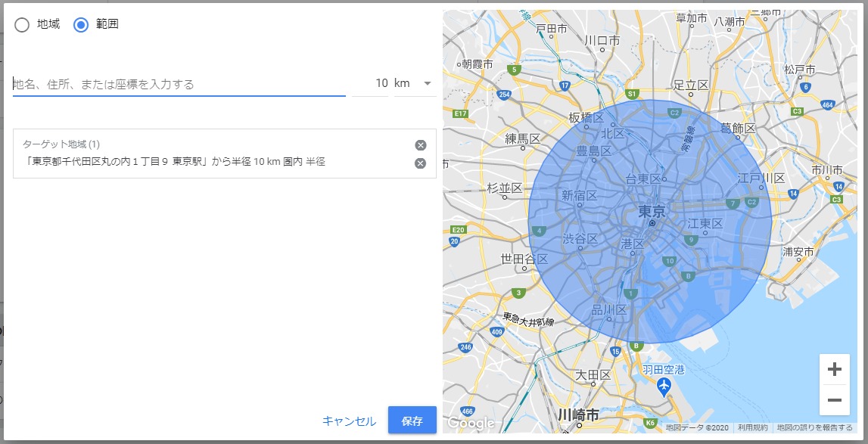Select the 地域 radio button
The image size is (868, 444).
(x=23, y=25)
